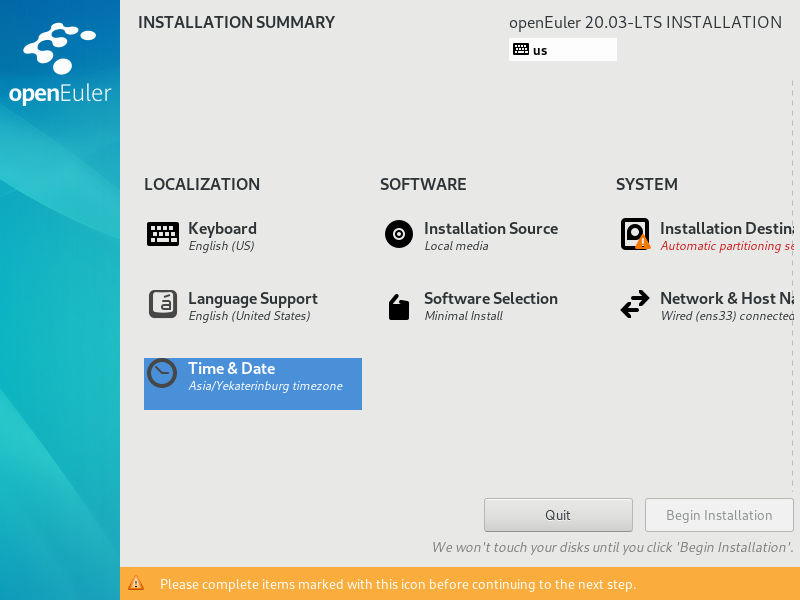The image size is (800, 600).
Task: Click 'Local media' source status
Action: click(456, 246)
